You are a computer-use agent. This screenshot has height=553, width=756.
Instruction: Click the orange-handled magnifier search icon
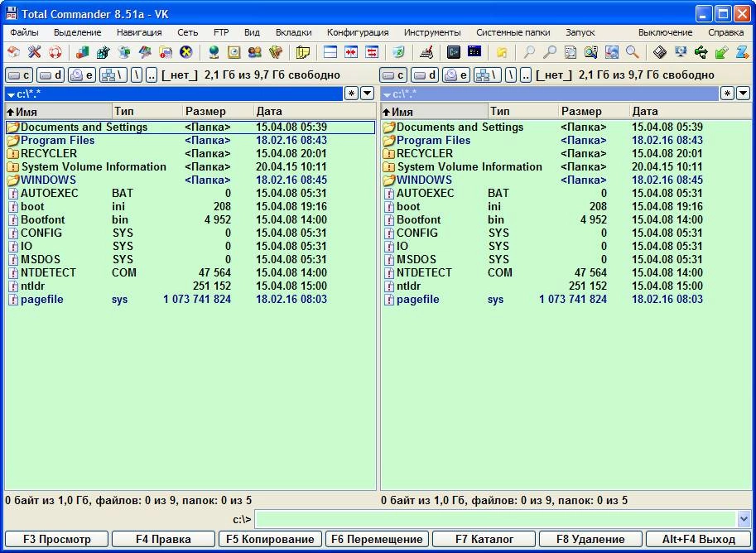[632, 51]
